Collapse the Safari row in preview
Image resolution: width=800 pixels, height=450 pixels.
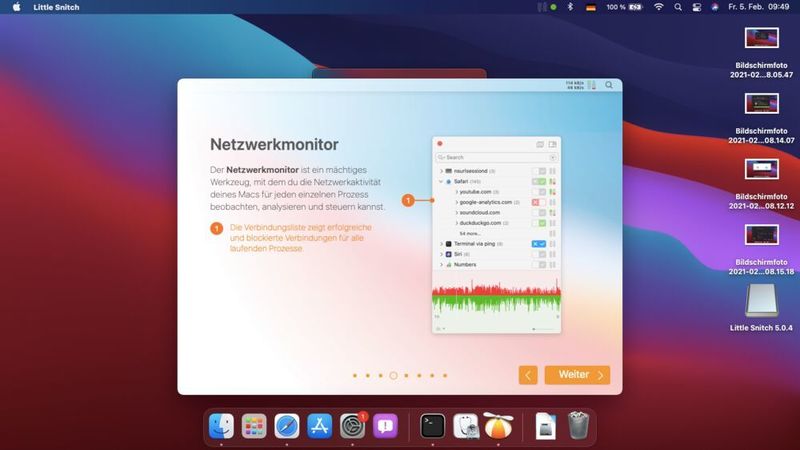[x=441, y=182]
